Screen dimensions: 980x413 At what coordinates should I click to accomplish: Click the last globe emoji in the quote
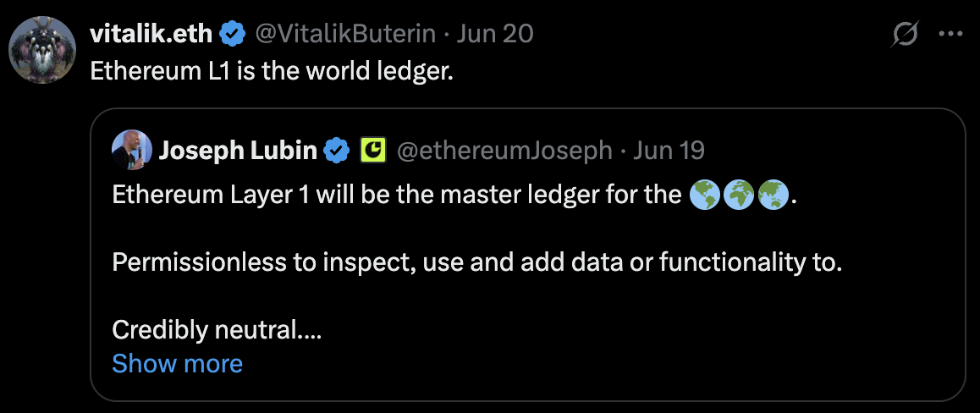(x=773, y=195)
